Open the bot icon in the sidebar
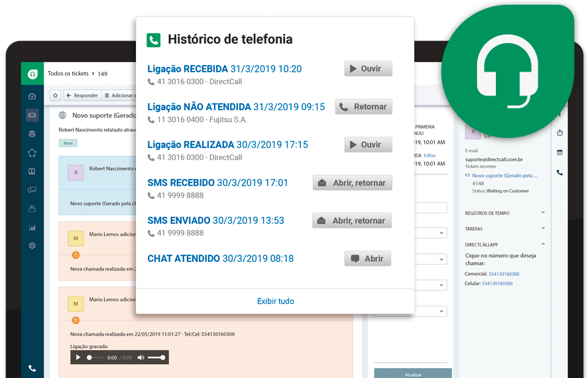 pyautogui.click(x=32, y=208)
